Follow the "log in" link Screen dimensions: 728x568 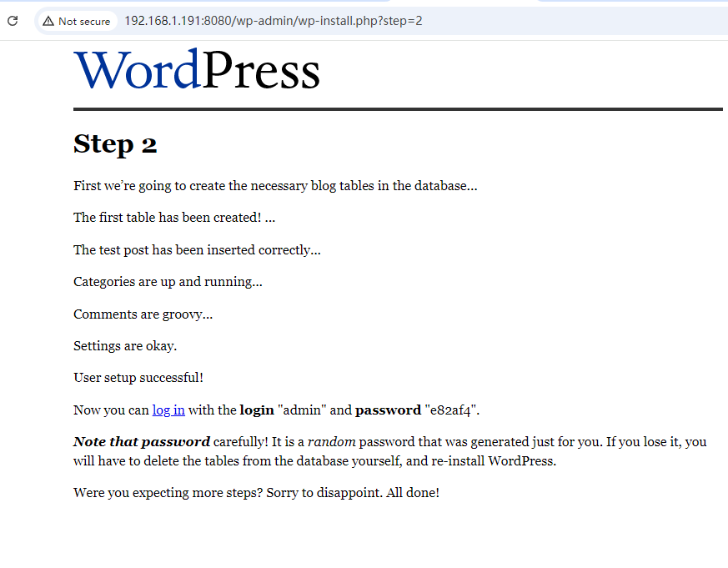168,410
